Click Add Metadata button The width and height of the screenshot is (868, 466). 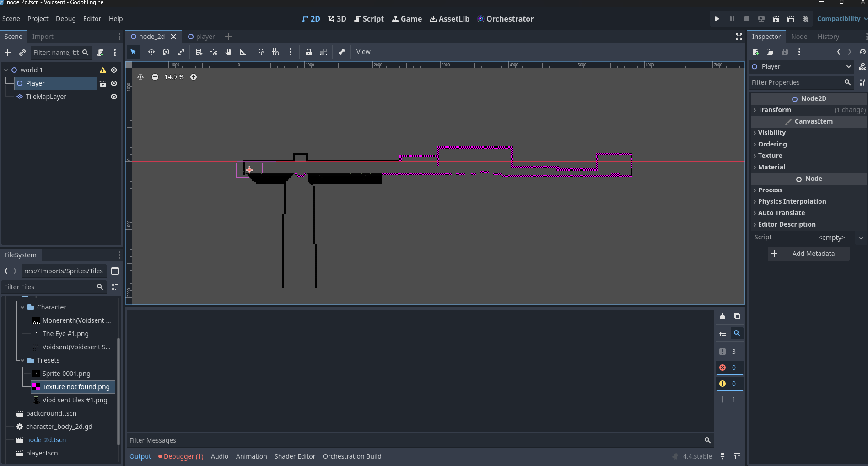pyautogui.click(x=809, y=254)
